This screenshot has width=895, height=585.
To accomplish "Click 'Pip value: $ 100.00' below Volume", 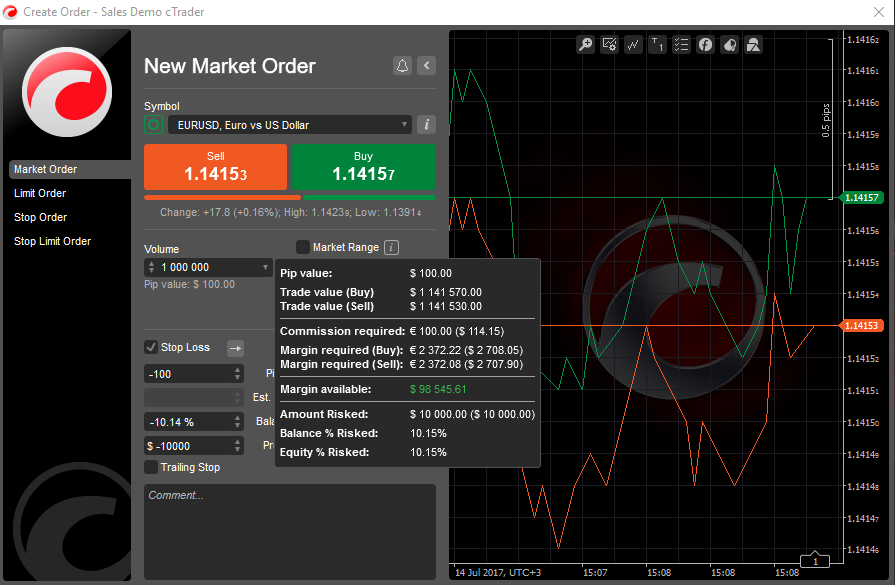I will [190, 284].
